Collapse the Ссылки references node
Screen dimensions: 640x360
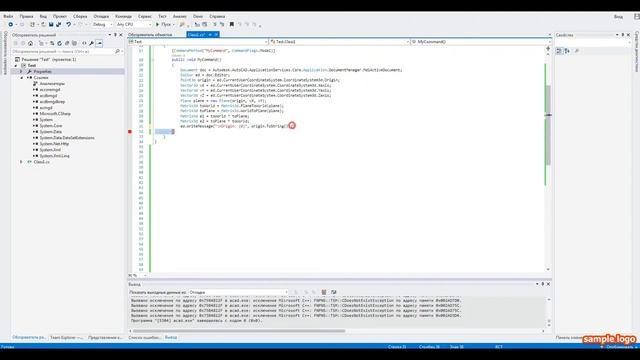[x=22, y=78]
